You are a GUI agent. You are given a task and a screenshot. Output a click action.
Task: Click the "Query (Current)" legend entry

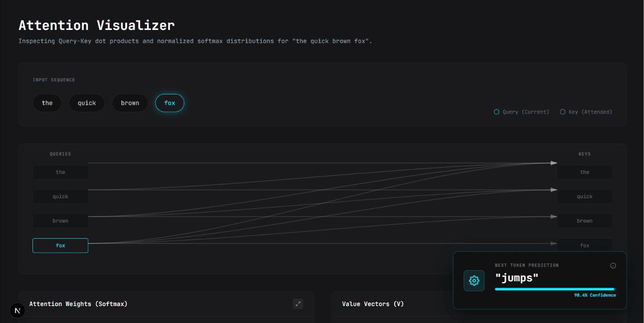click(521, 112)
